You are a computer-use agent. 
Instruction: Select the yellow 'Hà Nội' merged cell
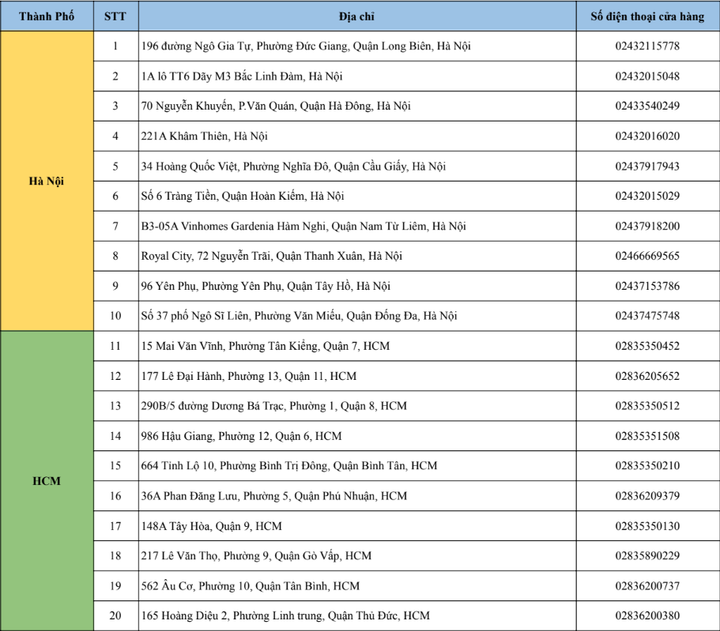pyautogui.click(x=46, y=181)
